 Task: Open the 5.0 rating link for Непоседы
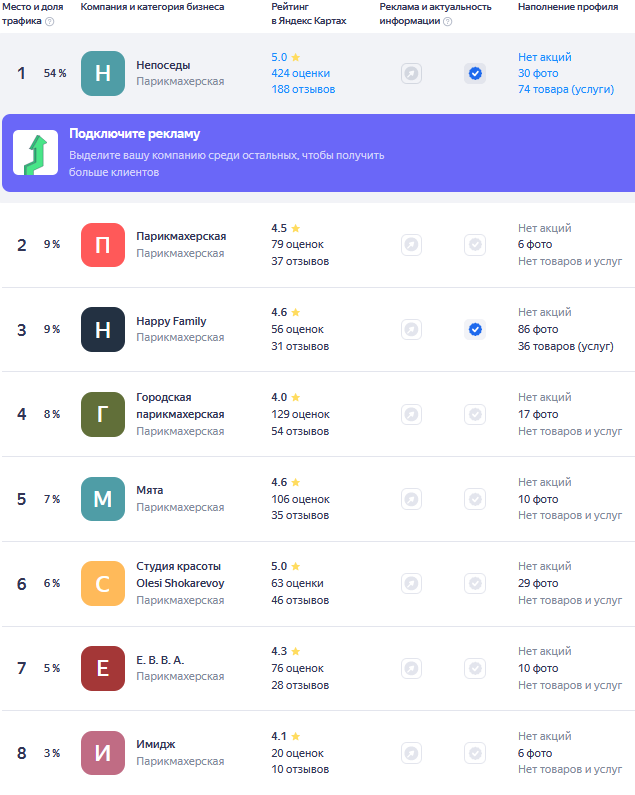pyautogui.click(x=286, y=57)
